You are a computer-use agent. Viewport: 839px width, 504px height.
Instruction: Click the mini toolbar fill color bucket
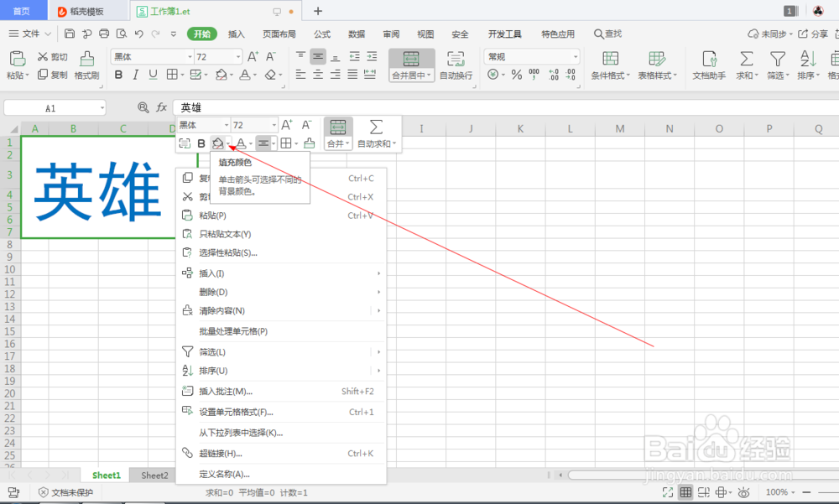(x=217, y=143)
